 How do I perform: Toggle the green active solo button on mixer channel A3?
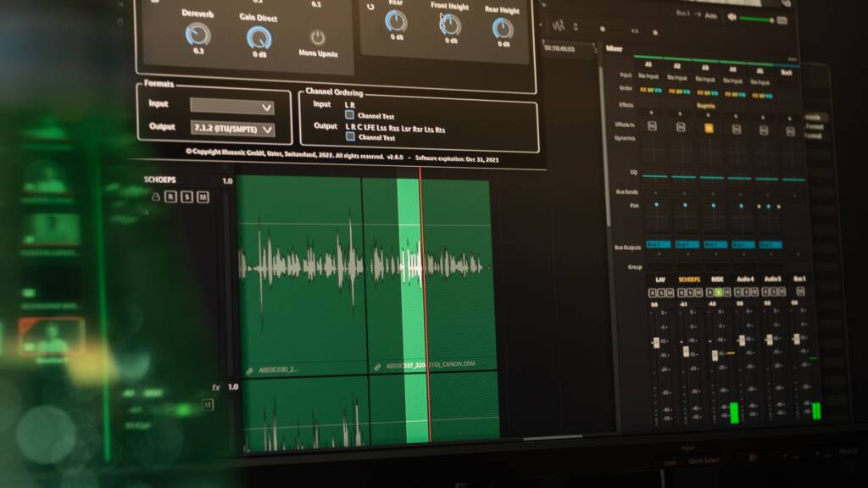[719, 292]
